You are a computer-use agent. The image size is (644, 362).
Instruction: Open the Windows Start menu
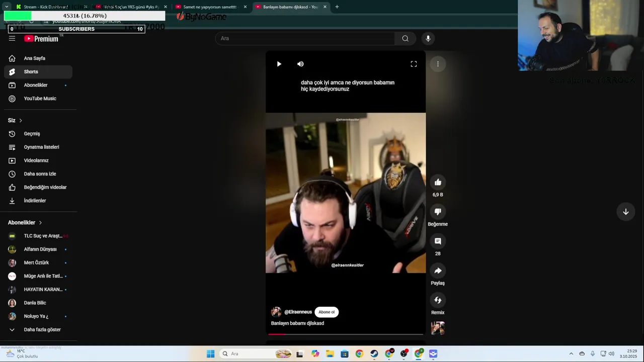click(x=210, y=354)
